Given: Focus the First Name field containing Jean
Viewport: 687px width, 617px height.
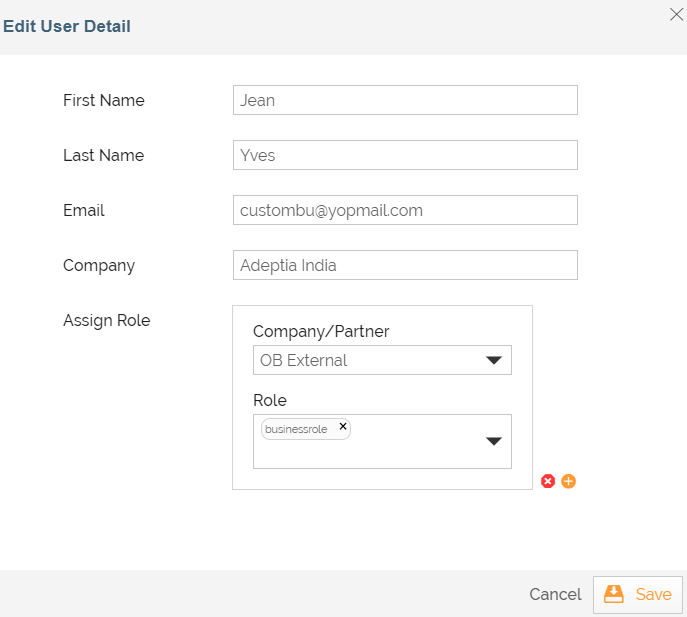Looking at the screenshot, I should (405, 100).
